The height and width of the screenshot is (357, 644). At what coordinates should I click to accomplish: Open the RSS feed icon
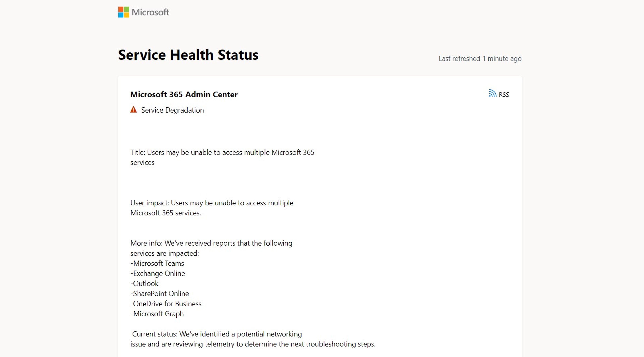[492, 93]
